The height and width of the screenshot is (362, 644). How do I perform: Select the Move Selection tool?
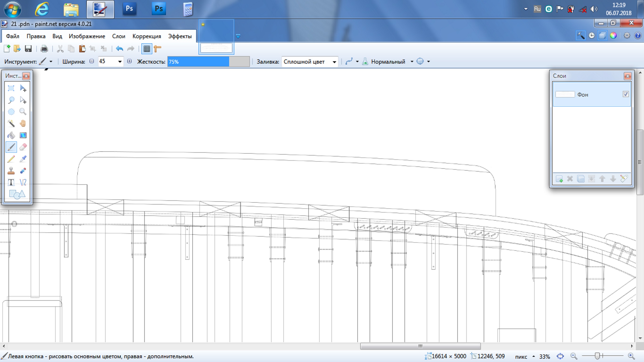point(23,100)
